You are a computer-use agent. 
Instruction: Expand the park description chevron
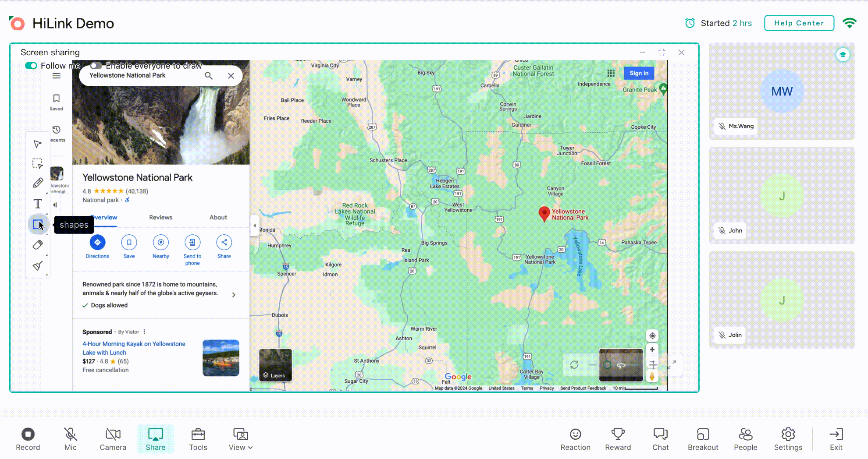[x=234, y=295]
